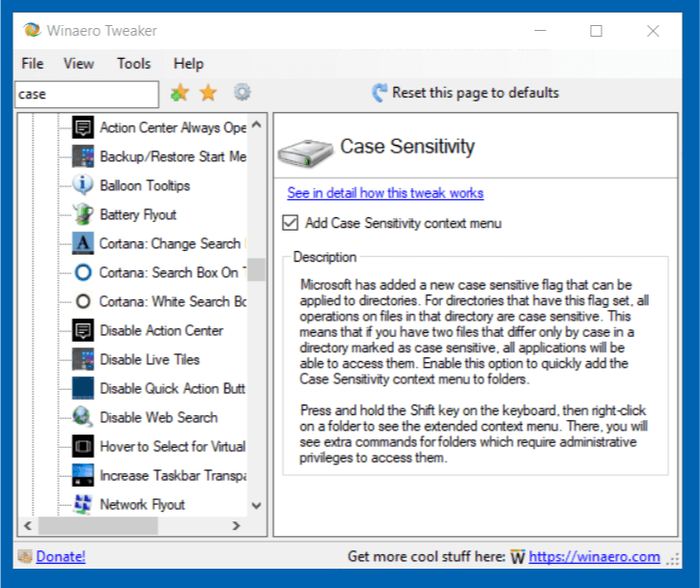Click the Disable Action Center icon
Viewport: 700px width, 588px height.
pyautogui.click(x=83, y=330)
